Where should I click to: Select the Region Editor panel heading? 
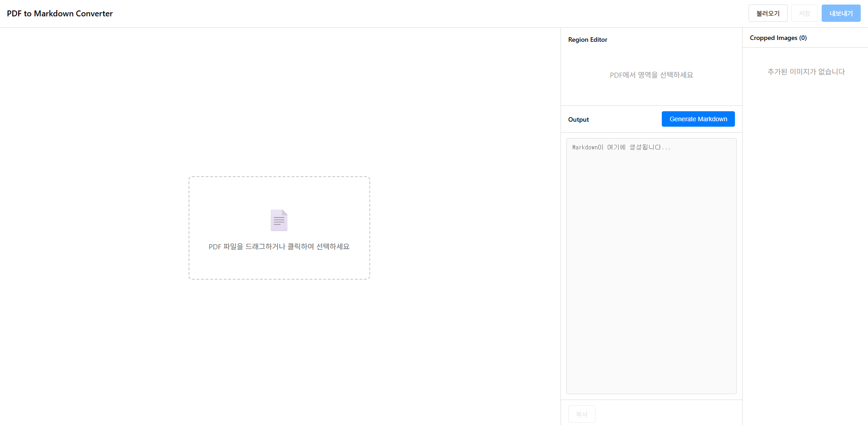(x=587, y=40)
